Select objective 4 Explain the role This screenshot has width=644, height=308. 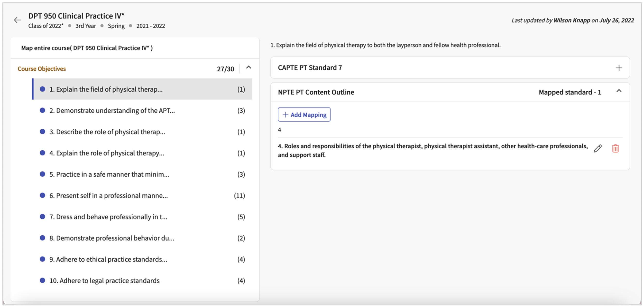click(107, 153)
